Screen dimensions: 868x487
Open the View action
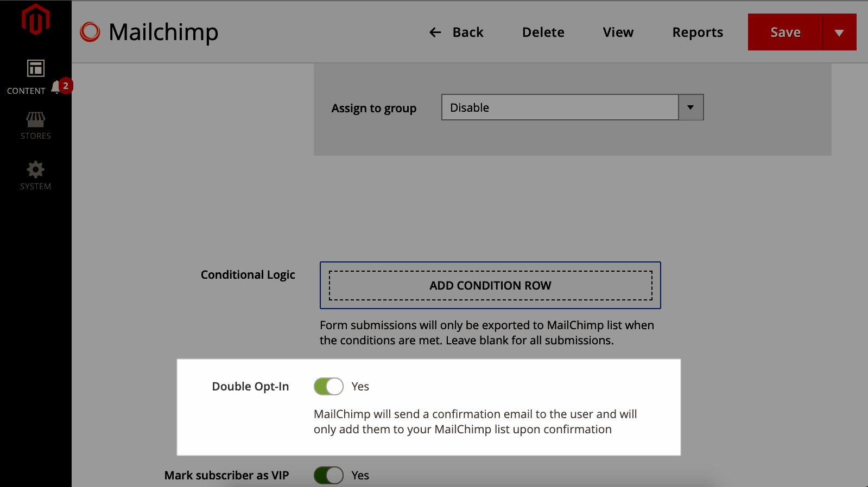[618, 33]
